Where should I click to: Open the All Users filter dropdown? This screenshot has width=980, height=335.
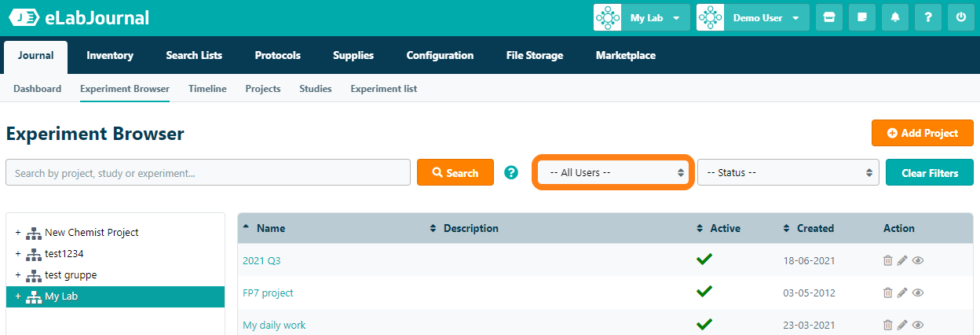[612, 172]
